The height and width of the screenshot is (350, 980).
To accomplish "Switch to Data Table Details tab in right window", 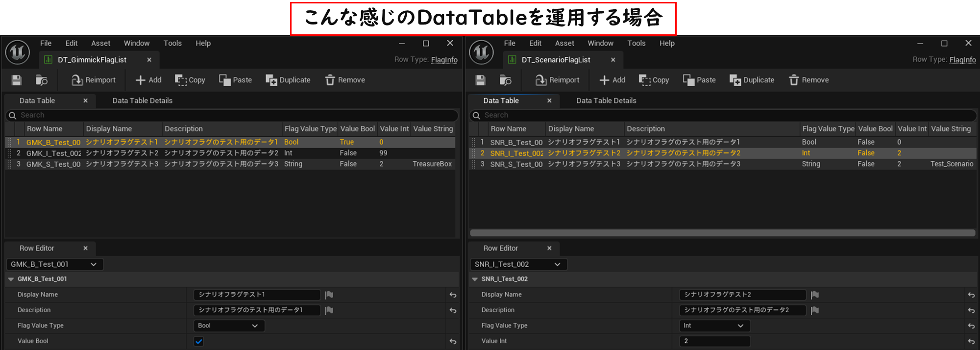I will point(606,100).
